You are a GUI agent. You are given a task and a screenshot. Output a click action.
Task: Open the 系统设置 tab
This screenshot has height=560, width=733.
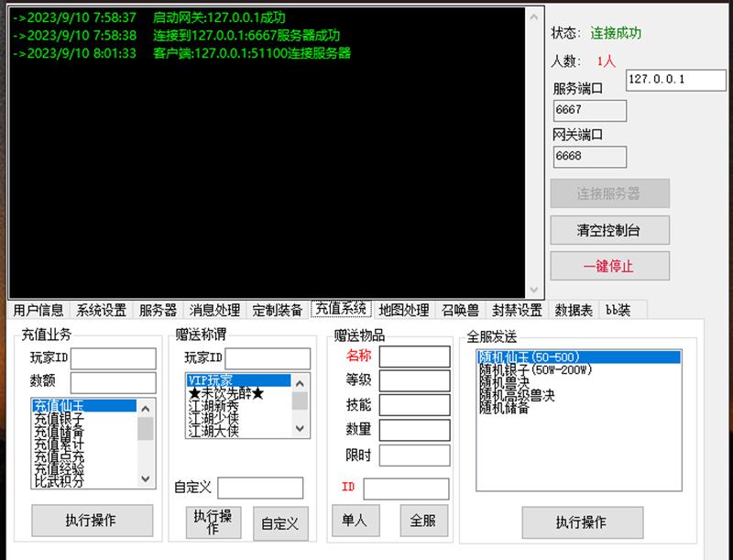(x=101, y=310)
